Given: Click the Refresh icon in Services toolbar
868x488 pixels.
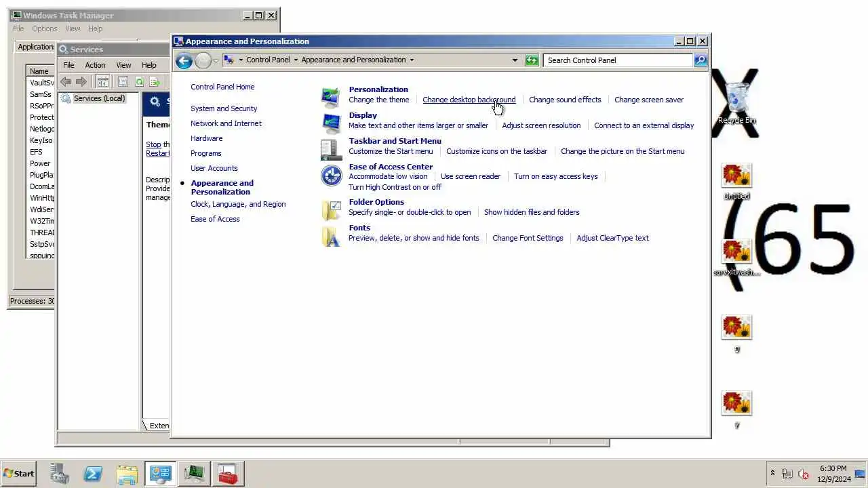Looking at the screenshot, I should point(139,82).
